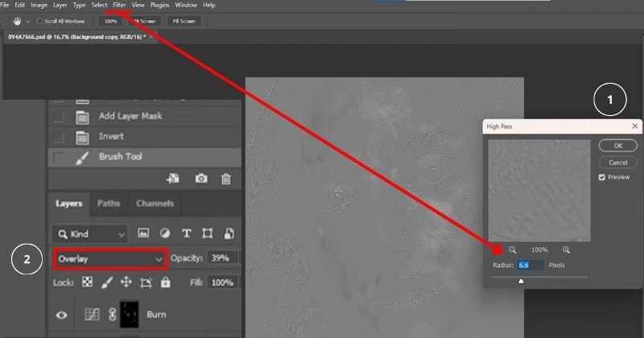Zoom out High Pass preview
This screenshot has height=338, width=644.
tap(512, 249)
